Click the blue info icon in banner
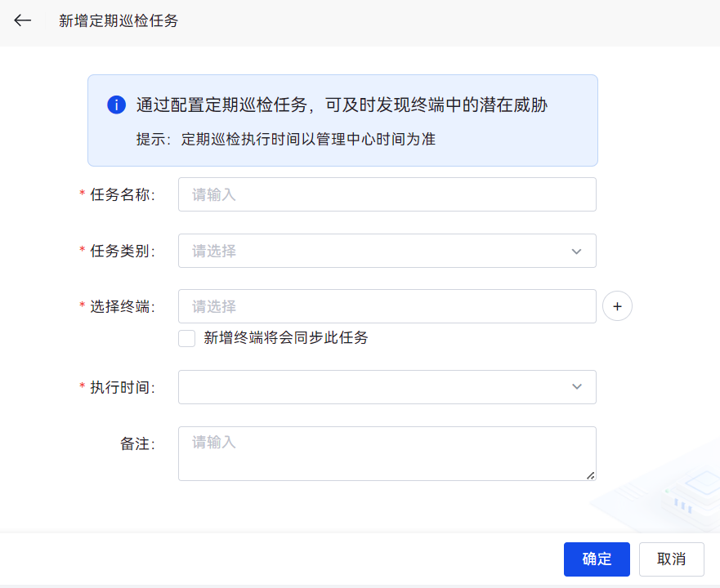The height and width of the screenshot is (588, 720). pos(116,105)
